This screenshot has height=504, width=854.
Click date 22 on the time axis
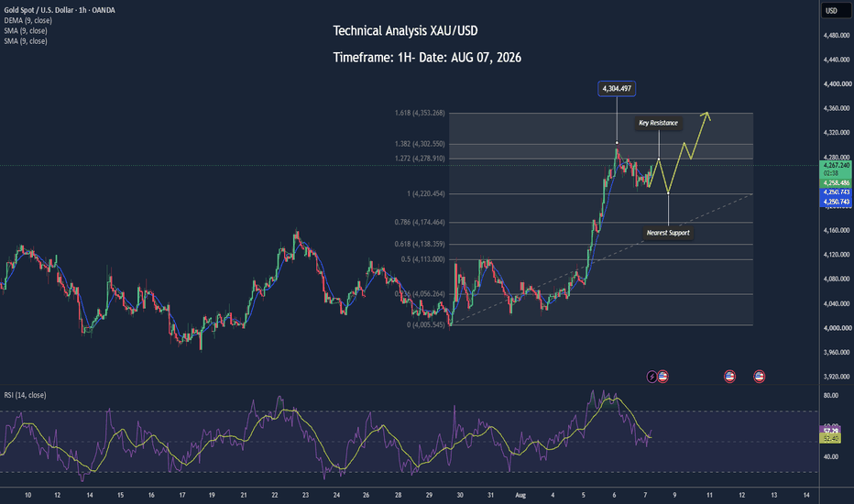tap(275, 495)
